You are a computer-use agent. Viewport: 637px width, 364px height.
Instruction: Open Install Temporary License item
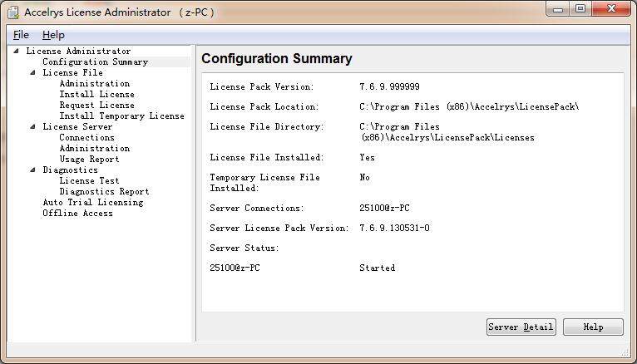pyautogui.click(x=121, y=116)
